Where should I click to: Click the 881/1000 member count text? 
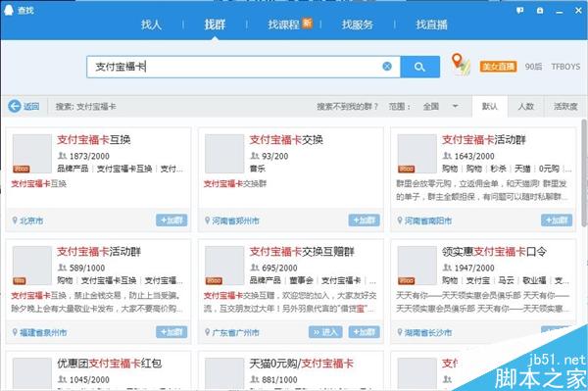(279, 379)
